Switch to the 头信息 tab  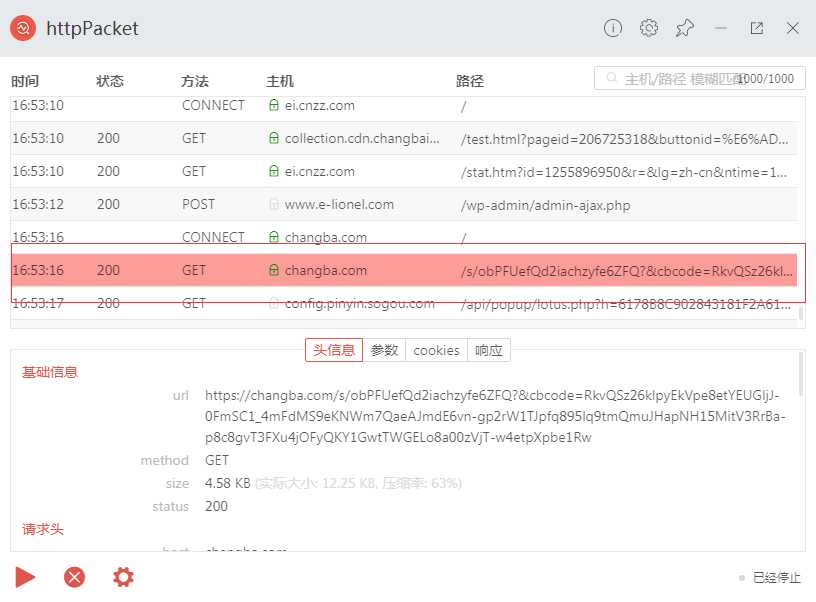(x=334, y=350)
